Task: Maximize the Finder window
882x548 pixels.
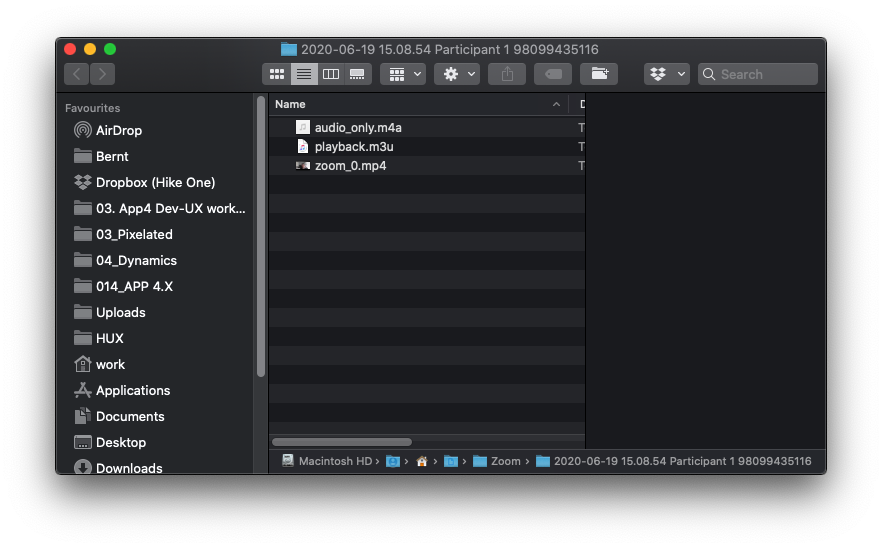Action: coord(110,49)
